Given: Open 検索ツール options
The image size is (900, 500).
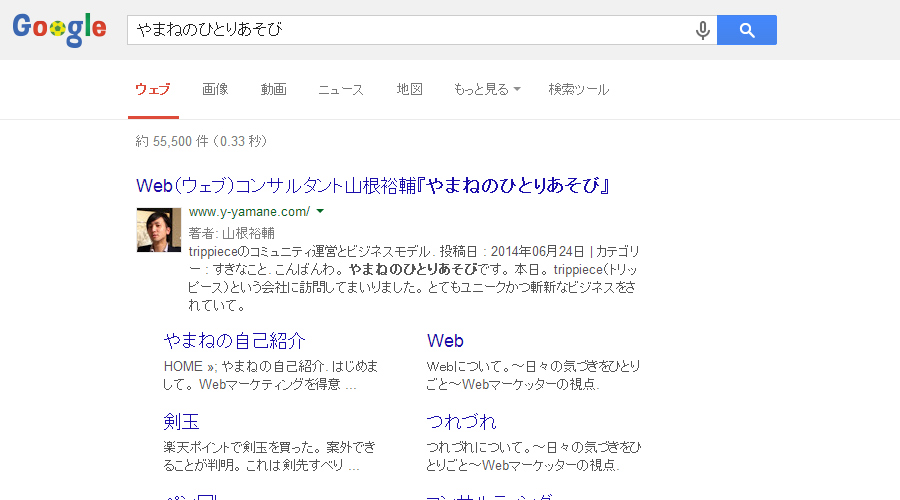Looking at the screenshot, I should pyautogui.click(x=579, y=90).
